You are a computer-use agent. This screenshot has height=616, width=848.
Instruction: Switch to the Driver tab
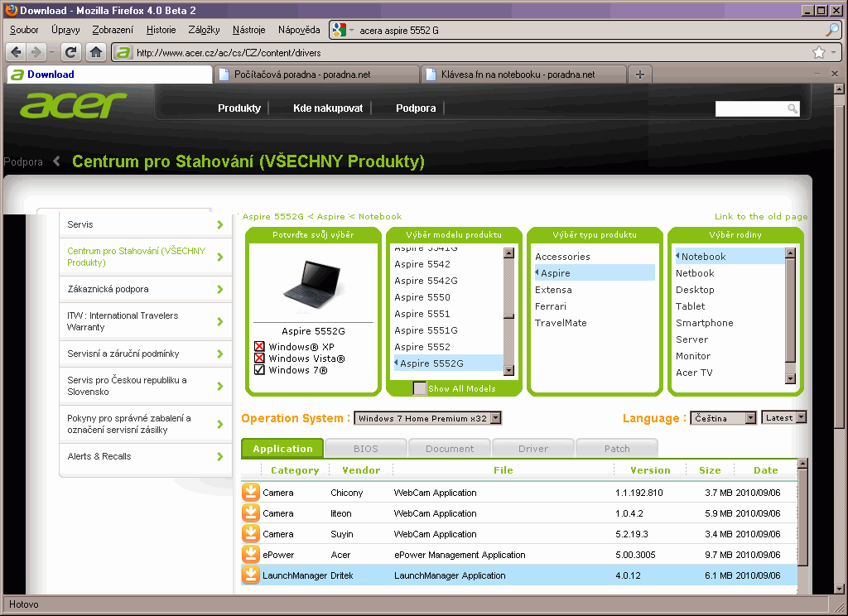(x=533, y=449)
